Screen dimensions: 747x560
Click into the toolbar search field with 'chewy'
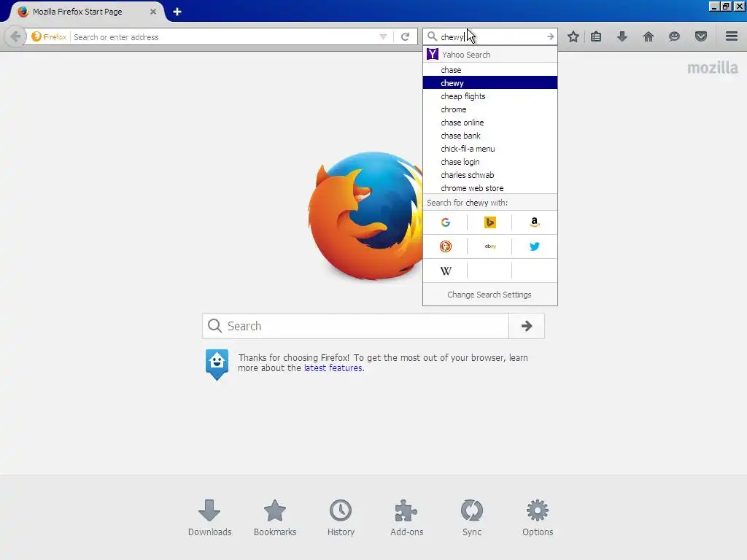coord(491,36)
